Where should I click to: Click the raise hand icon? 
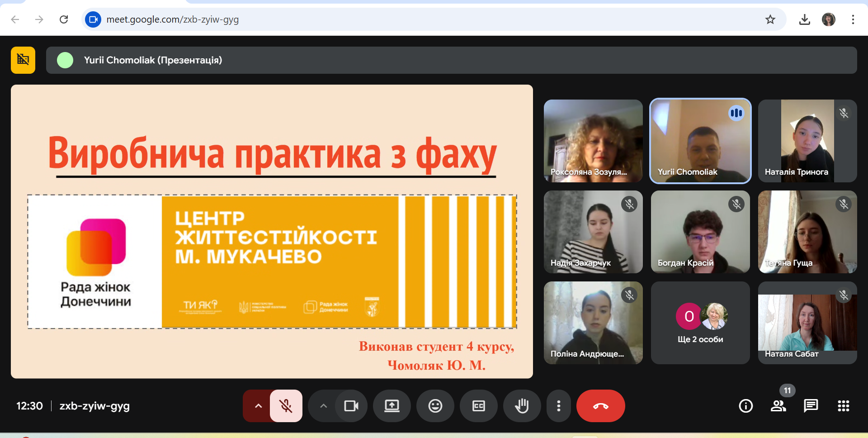click(x=522, y=406)
